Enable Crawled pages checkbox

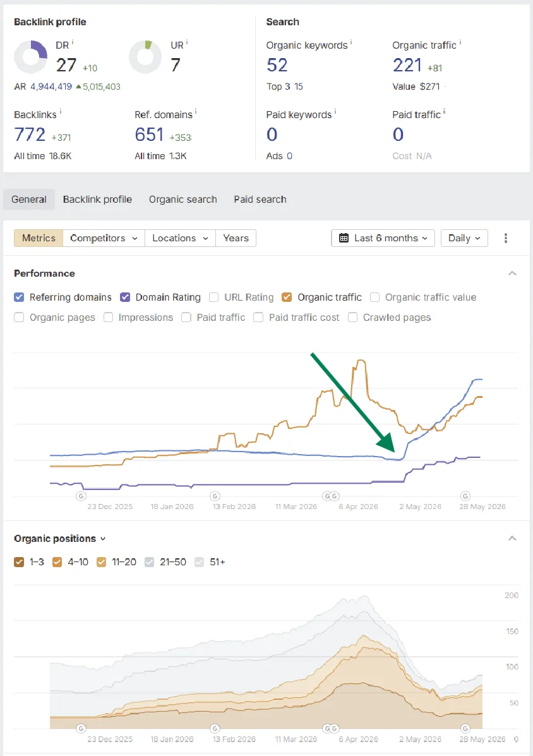tap(353, 317)
